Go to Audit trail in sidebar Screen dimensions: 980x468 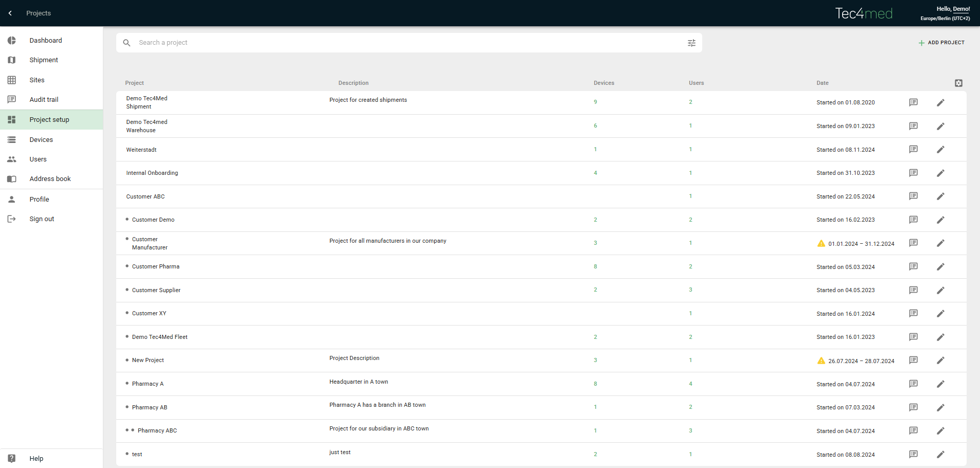(x=44, y=100)
